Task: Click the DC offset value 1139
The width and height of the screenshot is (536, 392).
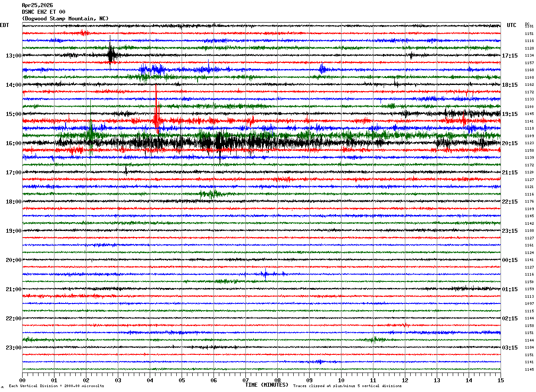Action: point(529,158)
